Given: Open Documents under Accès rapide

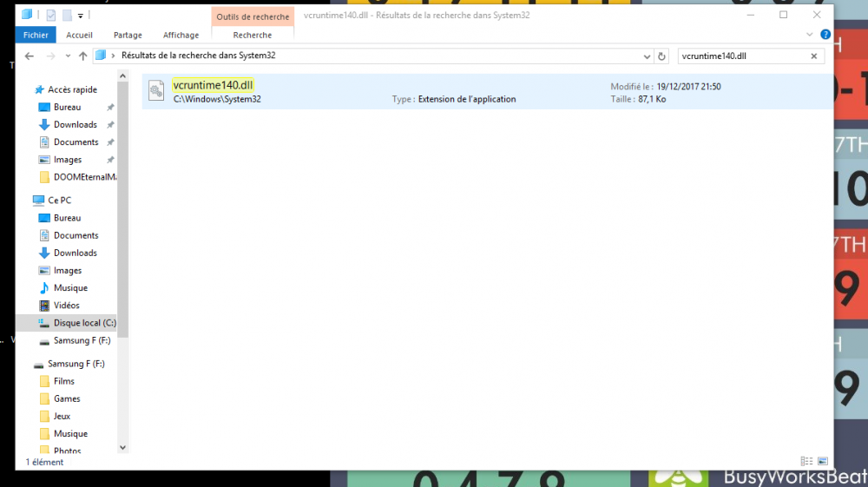Looking at the screenshot, I should tap(76, 142).
